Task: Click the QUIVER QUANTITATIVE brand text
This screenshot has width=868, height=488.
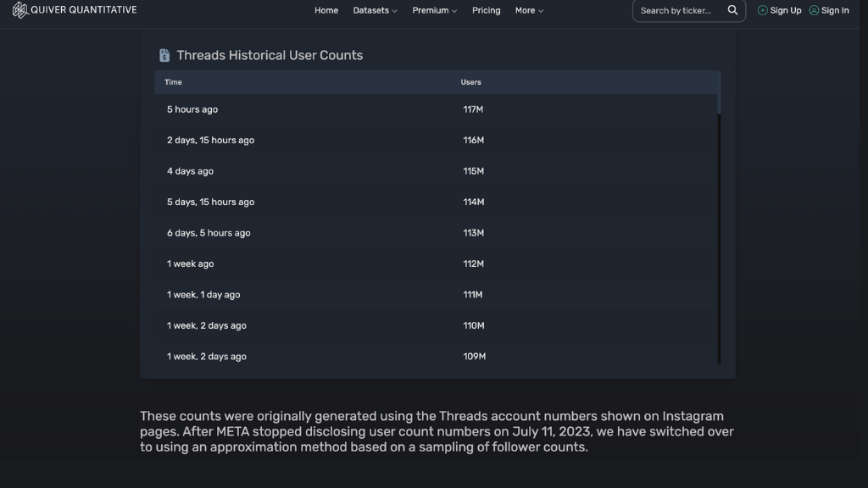Action: [x=84, y=10]
